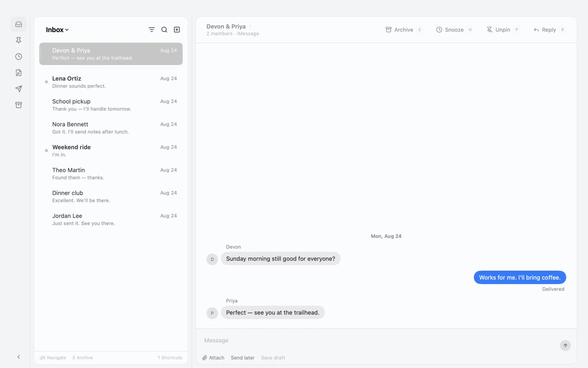Open the Jordan Lee conversation
The image size is (588, 368).
[111, 219]
